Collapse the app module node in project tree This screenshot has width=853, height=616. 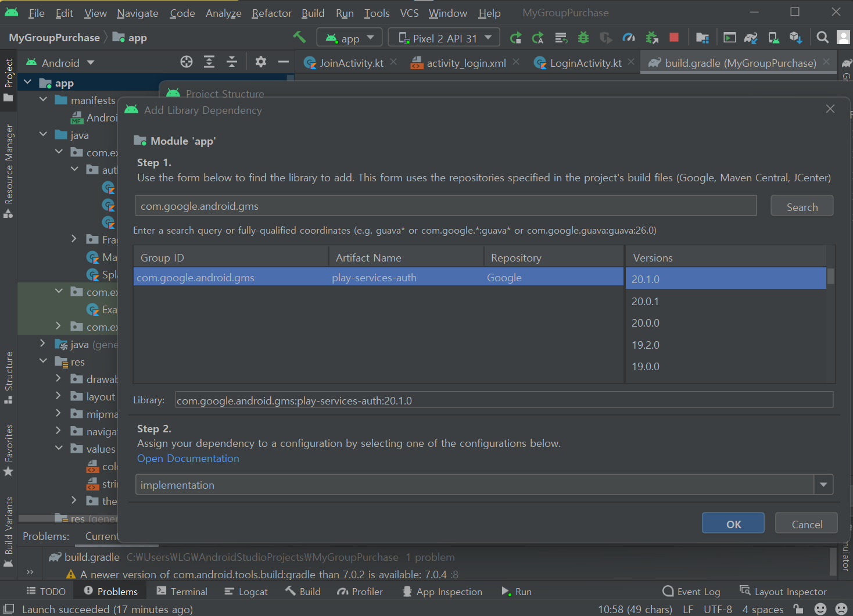pos(27,83)
